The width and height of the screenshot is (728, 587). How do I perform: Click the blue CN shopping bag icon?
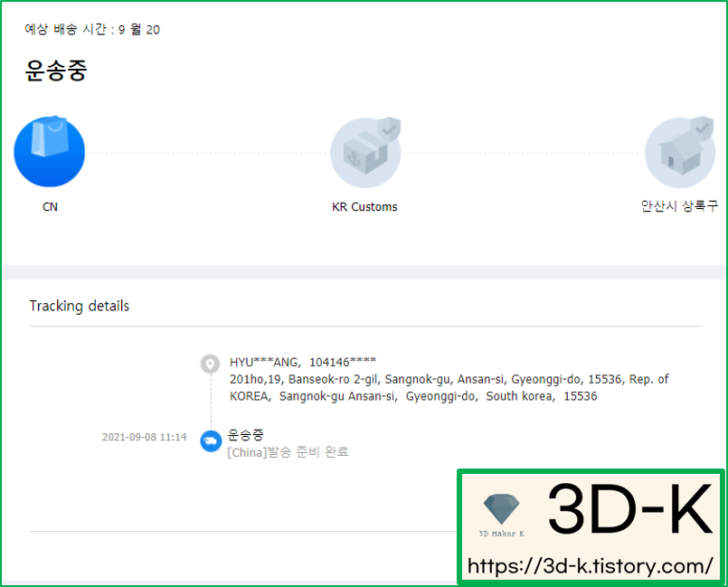pyautogui.click(x=50, y=151)
